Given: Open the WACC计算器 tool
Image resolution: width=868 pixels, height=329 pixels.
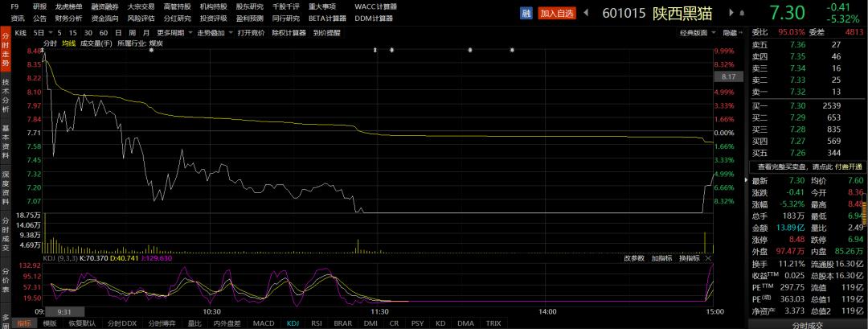Looking at the screenshot, I should 376,6.
